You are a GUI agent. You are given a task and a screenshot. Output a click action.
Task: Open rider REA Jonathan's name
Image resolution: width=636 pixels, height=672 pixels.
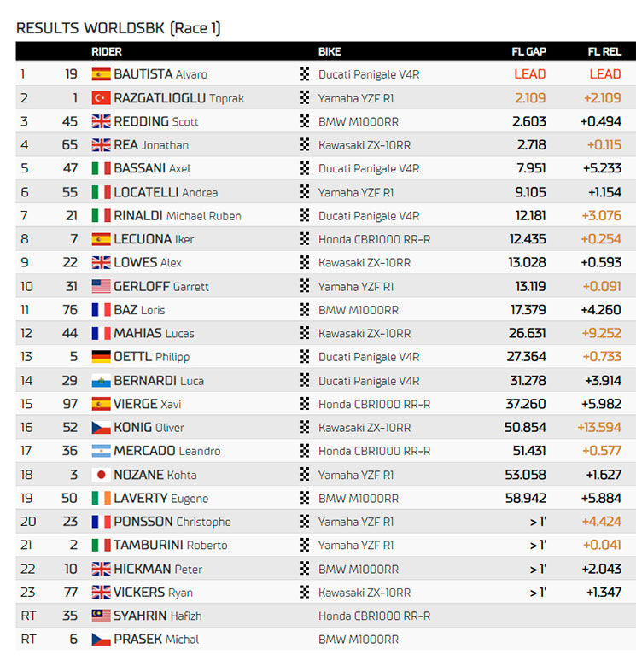tap(151, 145)
